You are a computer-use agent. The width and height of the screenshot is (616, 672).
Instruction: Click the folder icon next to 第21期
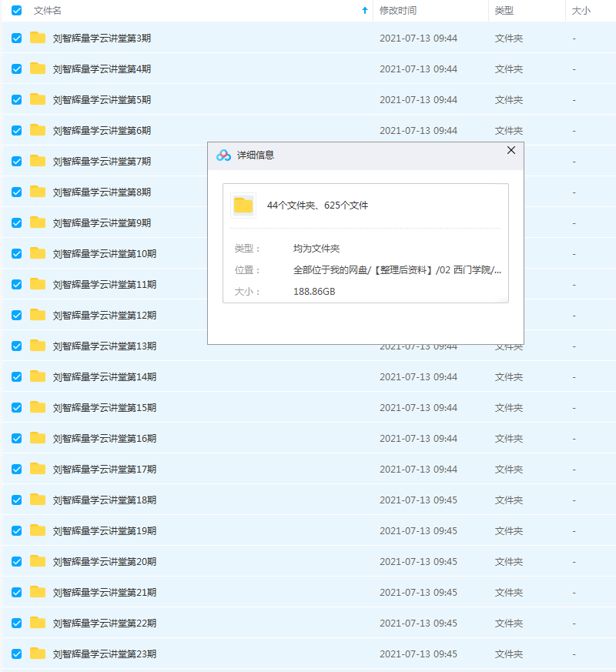[38, 592]
